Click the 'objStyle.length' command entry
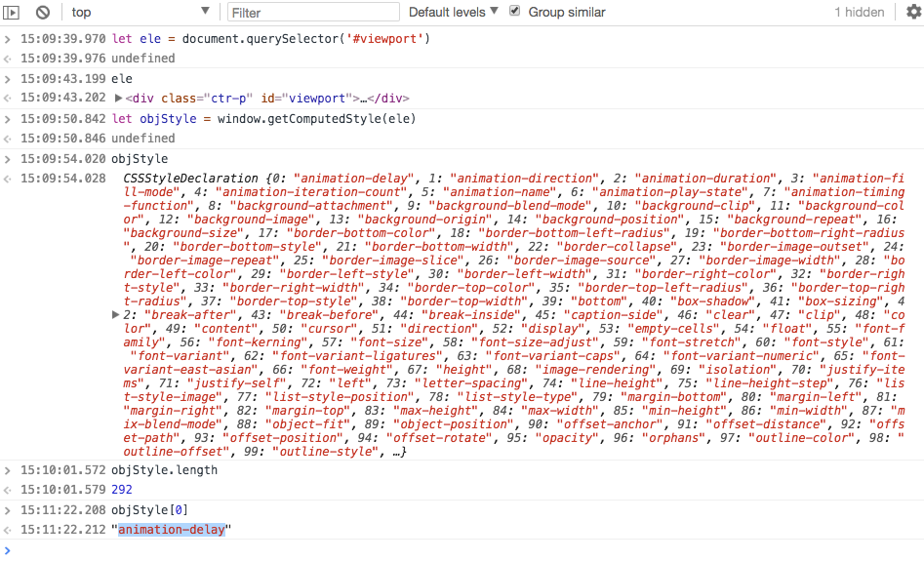The image size is (924, 562). tap(164, 470)
